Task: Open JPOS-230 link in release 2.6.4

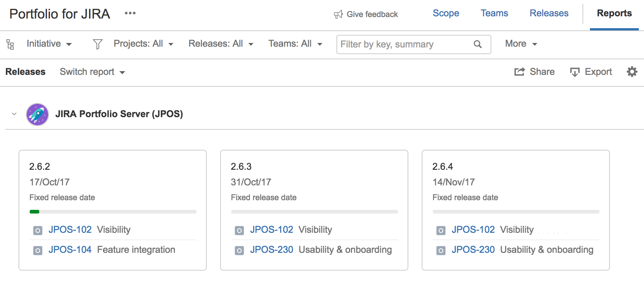Action: coord(473,250)
